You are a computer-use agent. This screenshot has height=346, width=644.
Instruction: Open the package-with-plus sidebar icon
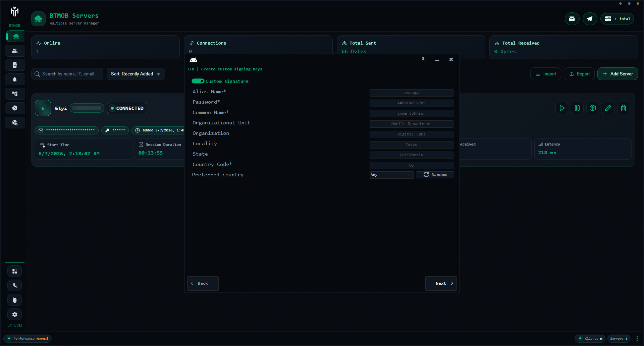(x=15, y=123)
